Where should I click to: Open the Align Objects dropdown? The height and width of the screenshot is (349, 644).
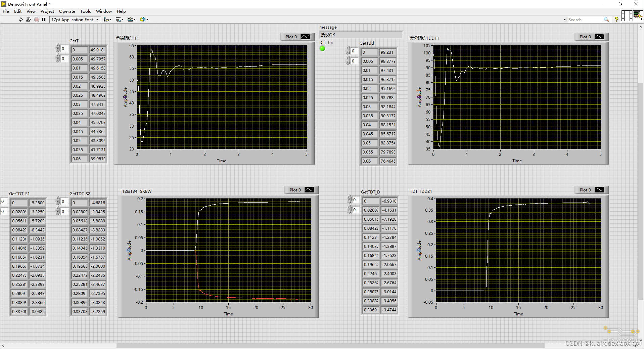tap(107, 19)
